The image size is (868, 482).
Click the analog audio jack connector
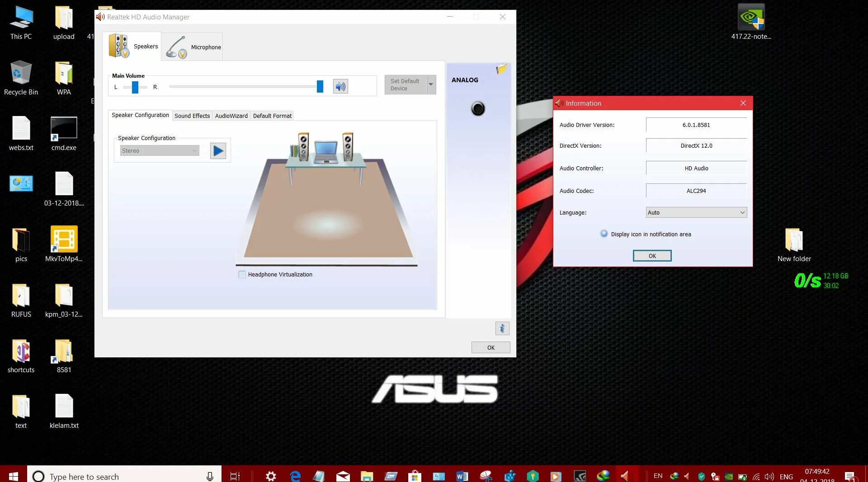(478, 108)
